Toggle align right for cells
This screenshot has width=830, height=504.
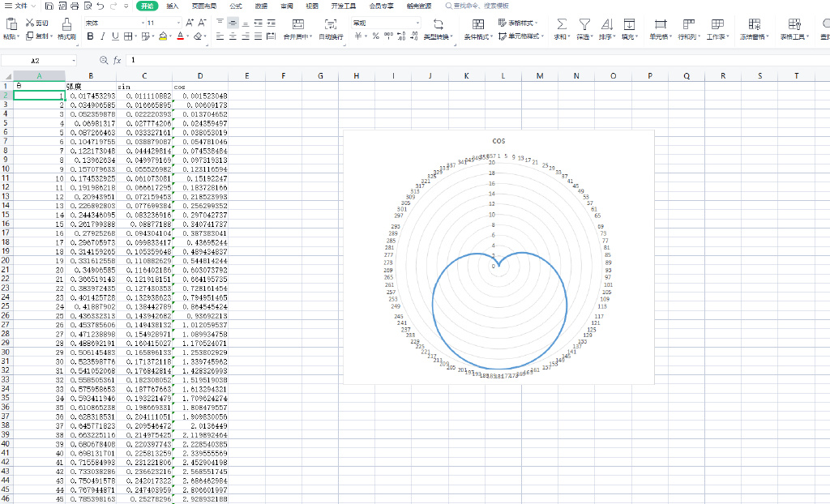tap(245, 36)
